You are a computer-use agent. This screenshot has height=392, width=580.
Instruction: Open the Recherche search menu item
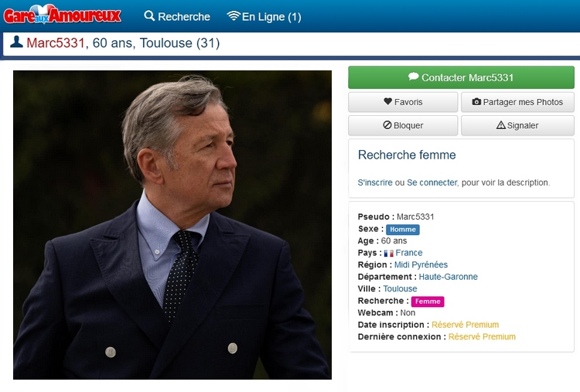click(177, 16)
